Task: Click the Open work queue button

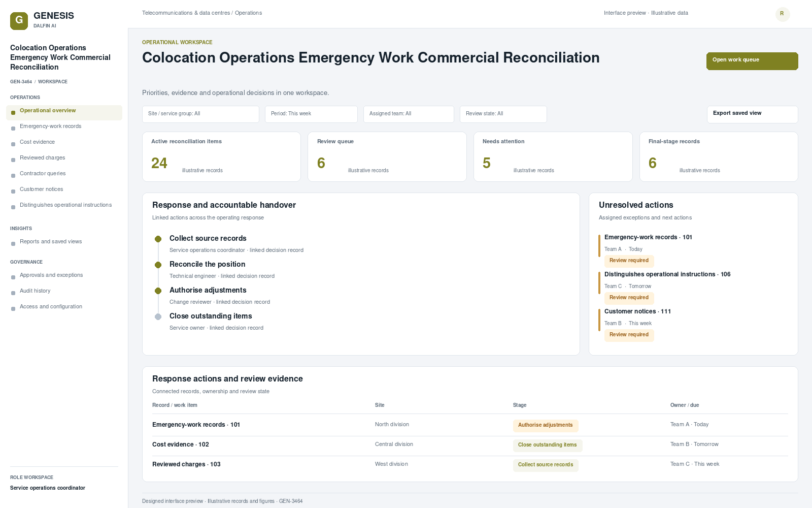Action: (752, 61)
